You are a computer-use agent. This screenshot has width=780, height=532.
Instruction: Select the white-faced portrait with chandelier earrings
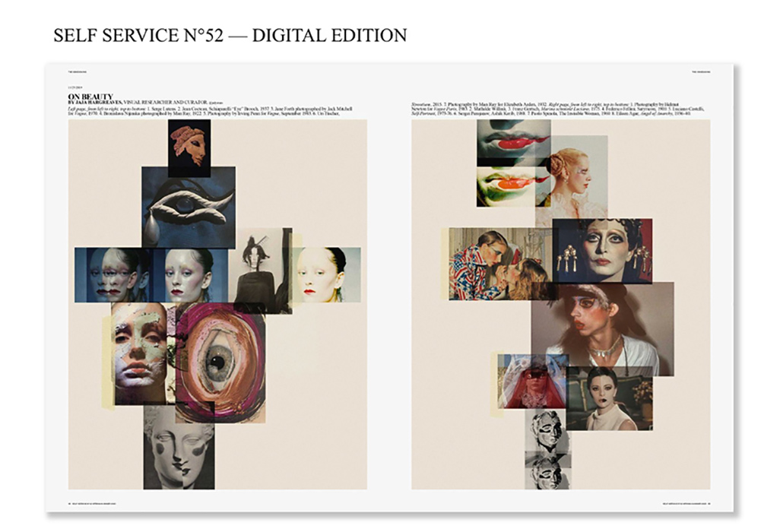(x=602, y=251)
